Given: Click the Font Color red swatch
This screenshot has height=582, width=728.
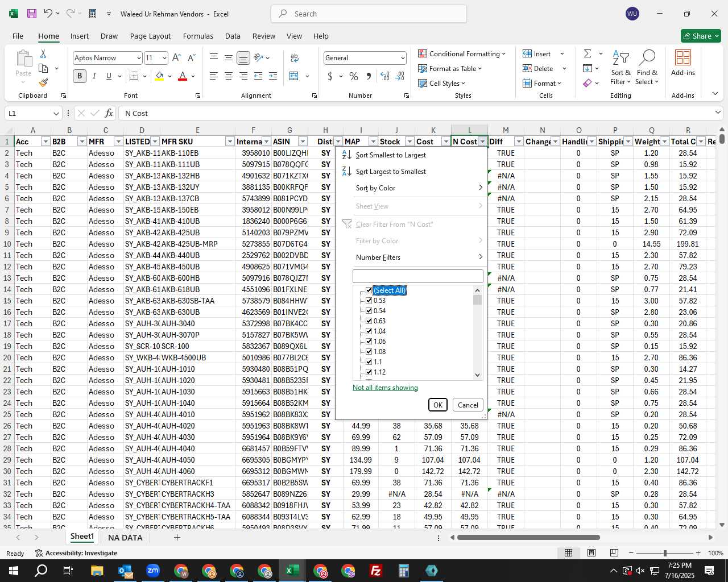Looking at the screenshot, I should 183,76.
